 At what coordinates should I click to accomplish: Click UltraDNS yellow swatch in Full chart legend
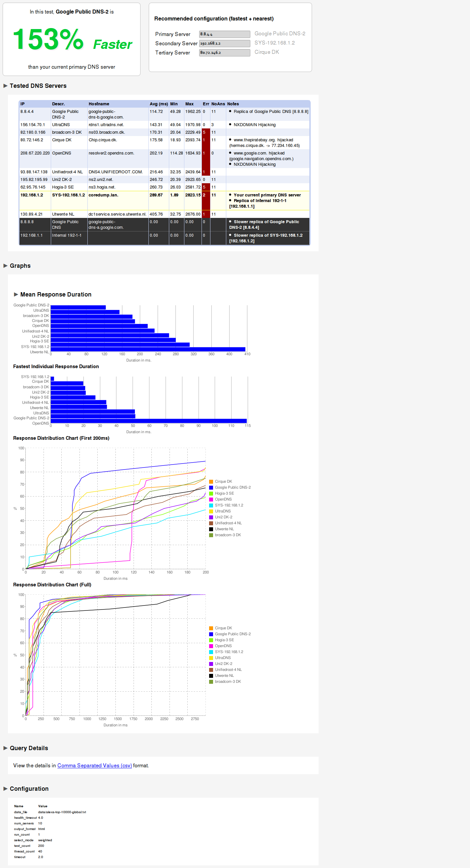211,658
